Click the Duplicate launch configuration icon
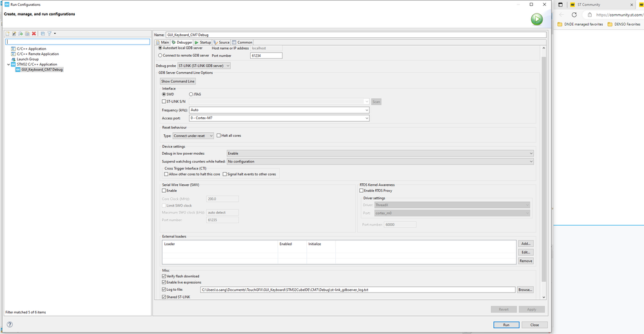The height and width of the screenshot is (334, 644). (27, 34)
